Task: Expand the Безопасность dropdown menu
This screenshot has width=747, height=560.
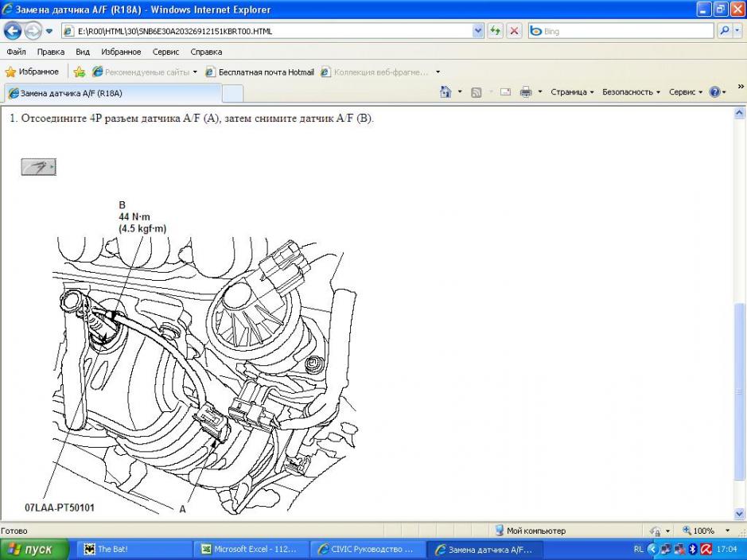Action: tap(631, 92)
